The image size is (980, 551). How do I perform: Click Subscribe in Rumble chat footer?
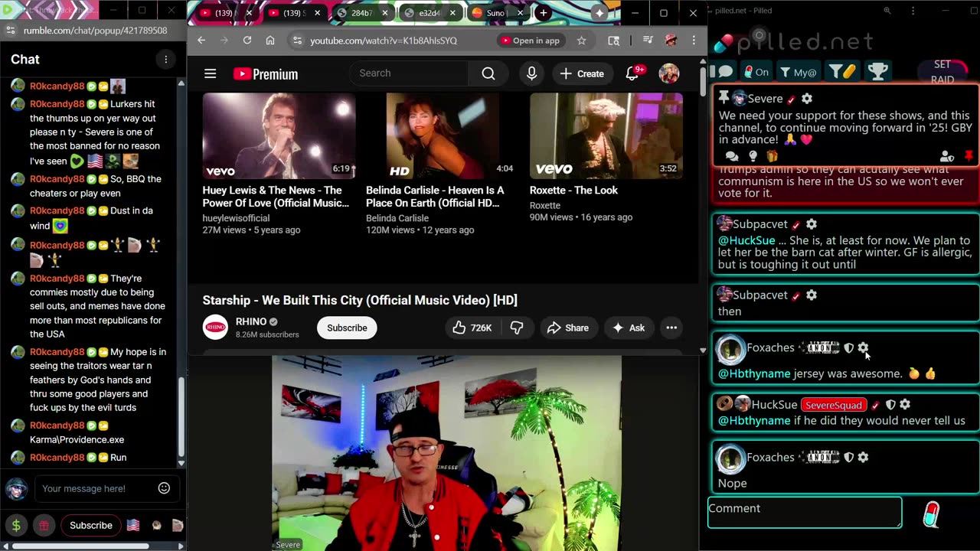click(x=91, y=525)
